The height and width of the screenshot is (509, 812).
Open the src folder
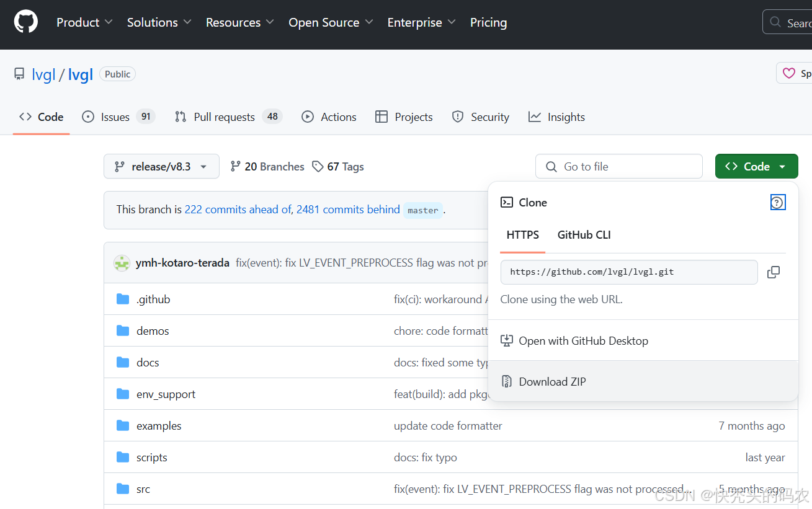pyautogui.click(x=143, y=489)
